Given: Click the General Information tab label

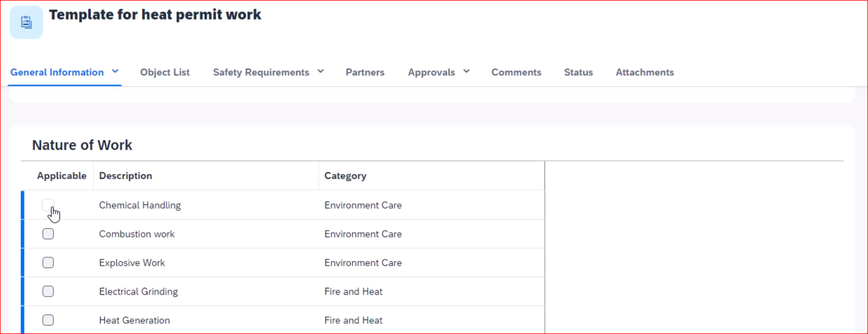Looking at the screenshot, I should point(57,72).
